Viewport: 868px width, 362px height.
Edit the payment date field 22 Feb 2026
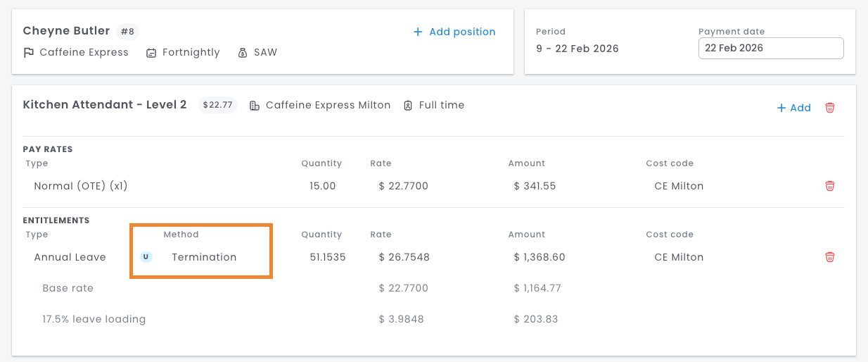[771, 49]
